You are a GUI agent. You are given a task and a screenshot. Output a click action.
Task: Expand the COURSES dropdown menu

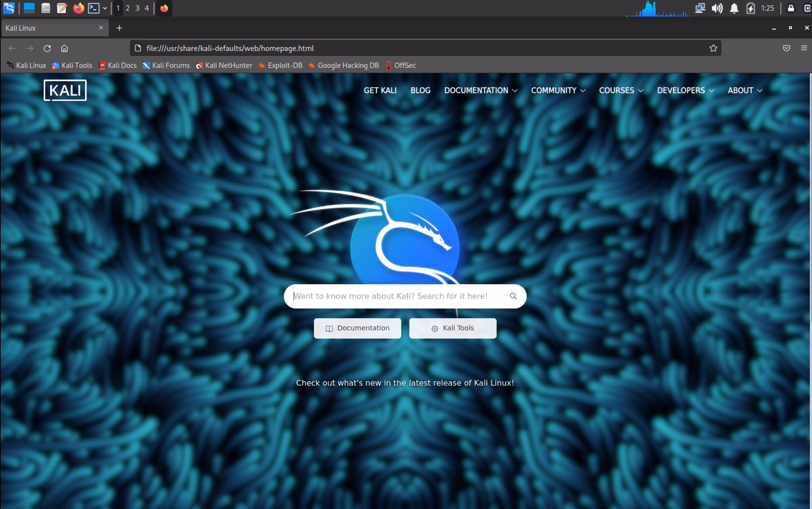[x=621, y=90]
